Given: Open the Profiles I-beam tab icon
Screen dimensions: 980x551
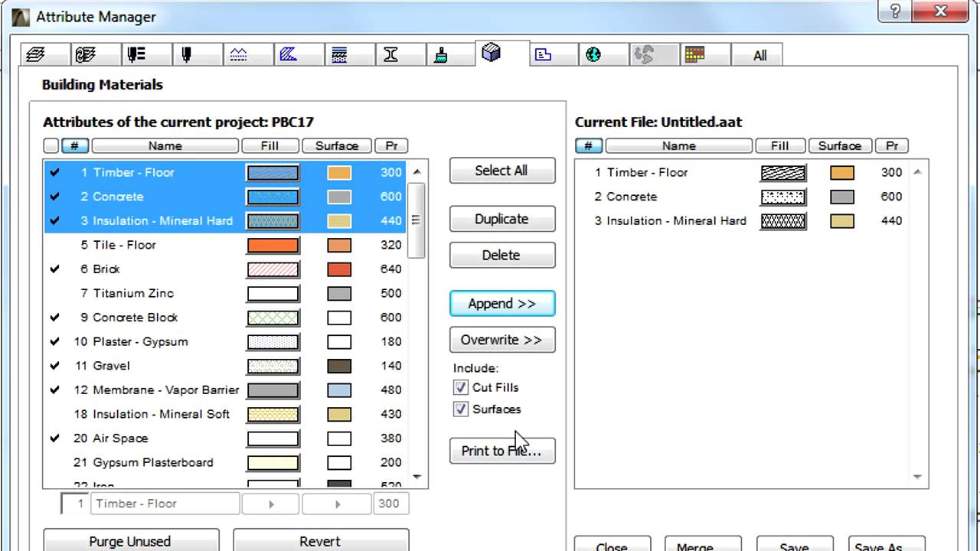Looking at the screenshot, I should click(390, 55).
